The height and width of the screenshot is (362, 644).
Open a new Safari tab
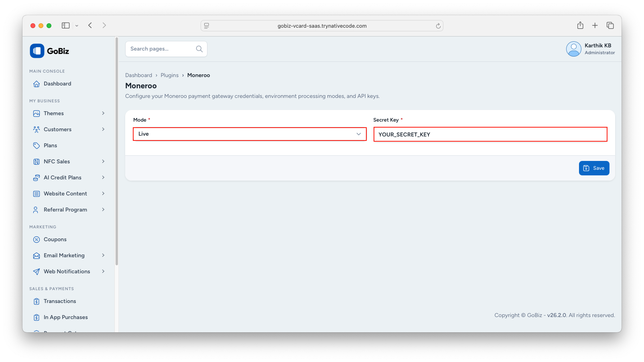point(595,25)
